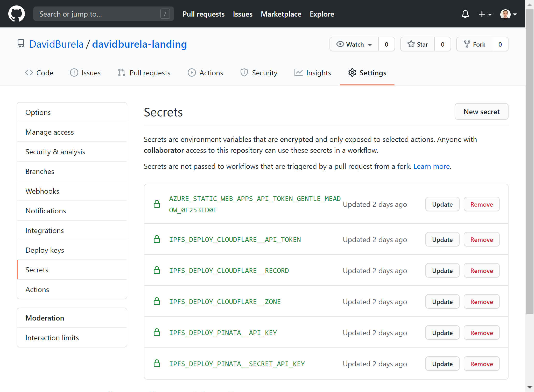Image resolution: width=534 pixels, height=392 pixels.
Task: Open the watchers count
Action: [387, 44]
